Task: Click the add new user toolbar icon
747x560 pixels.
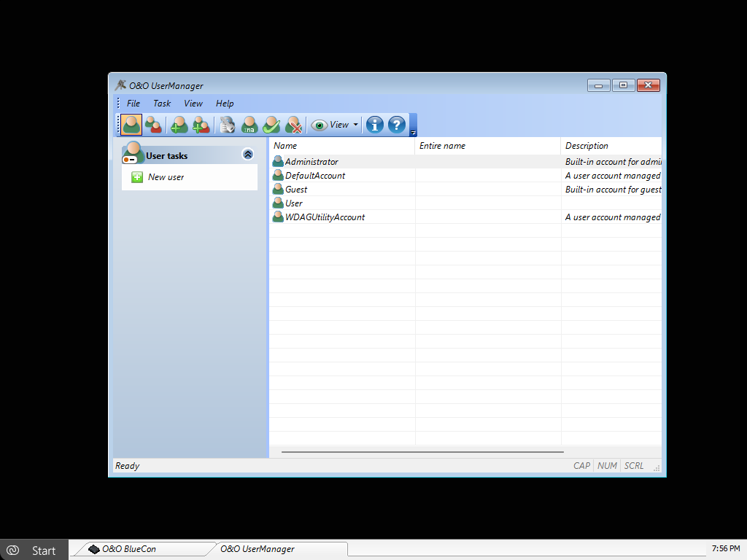Action: 179,125
